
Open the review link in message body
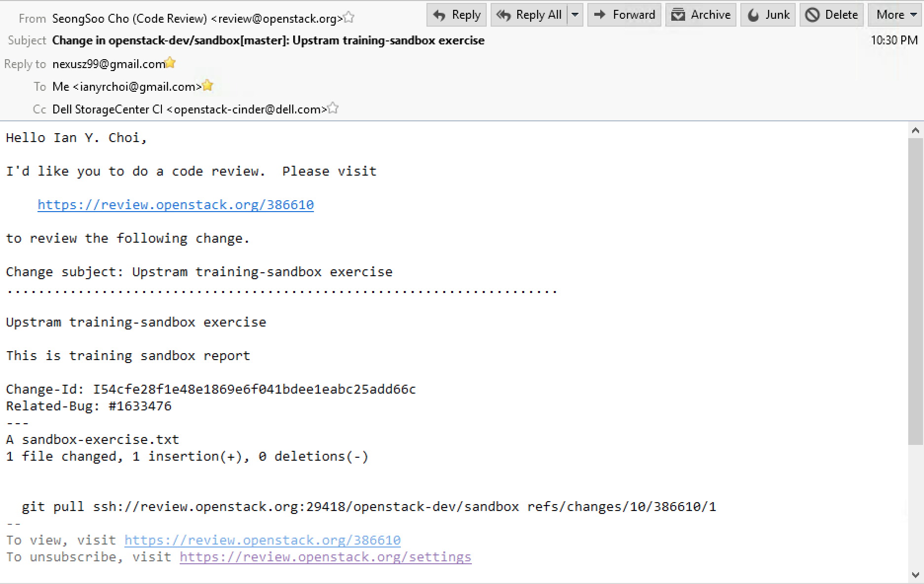176,205
